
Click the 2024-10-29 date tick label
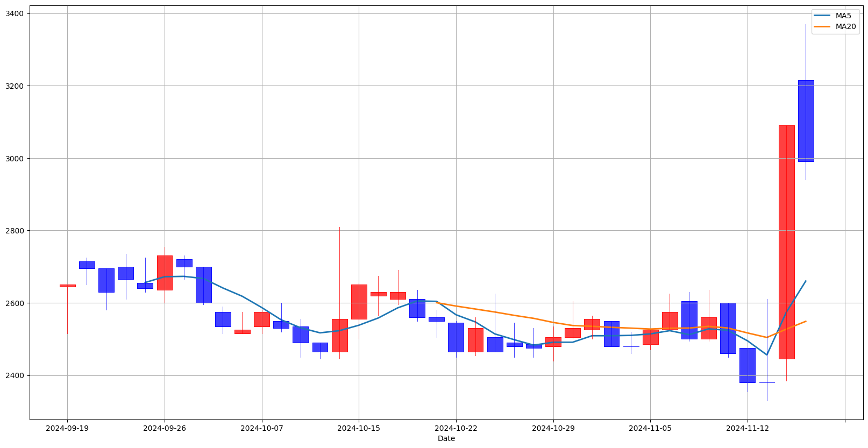(553, 428)
